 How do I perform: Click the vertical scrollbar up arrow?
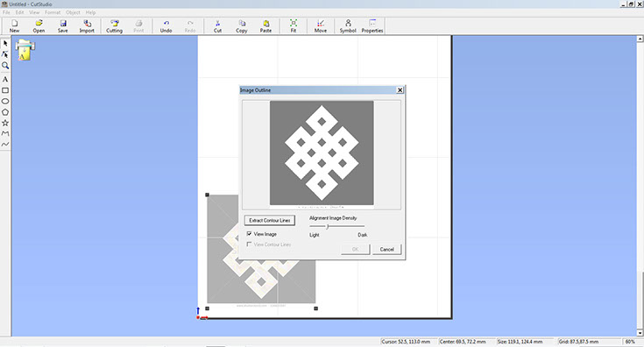tap(640, 39)
